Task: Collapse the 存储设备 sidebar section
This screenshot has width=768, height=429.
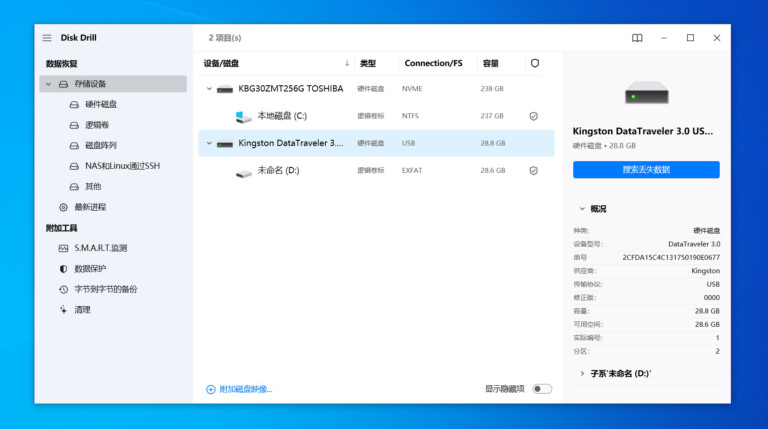Action: 48,84
